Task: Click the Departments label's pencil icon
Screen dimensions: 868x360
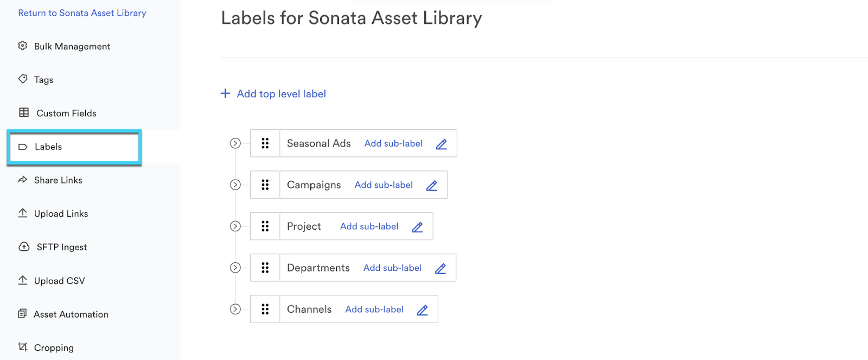Action: pos(441,268)
